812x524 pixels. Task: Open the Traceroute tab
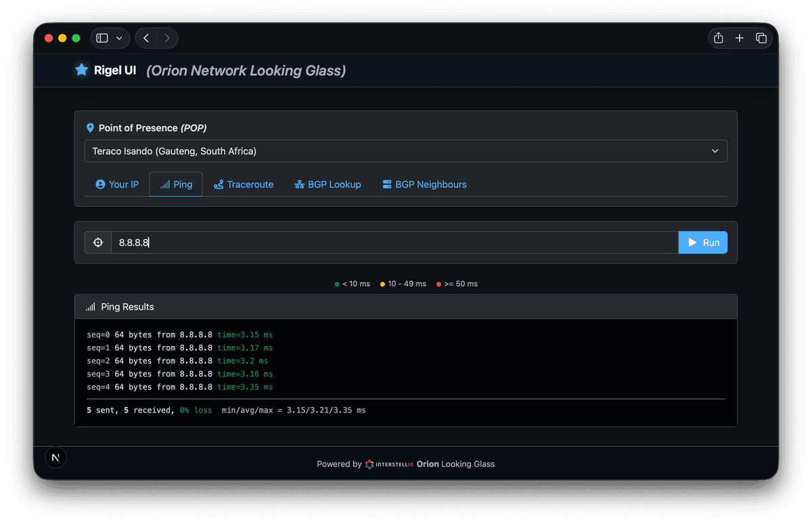click(244, 185)
